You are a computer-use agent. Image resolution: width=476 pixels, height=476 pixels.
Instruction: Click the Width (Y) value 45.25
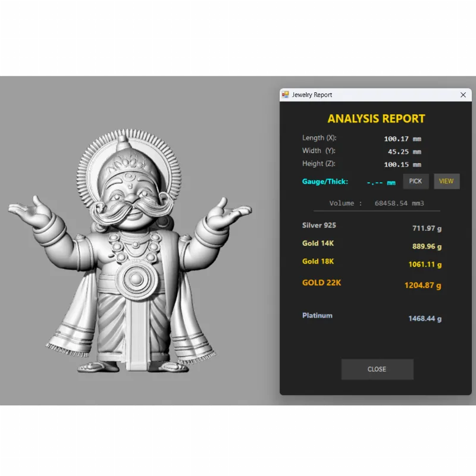pos(400,152)
